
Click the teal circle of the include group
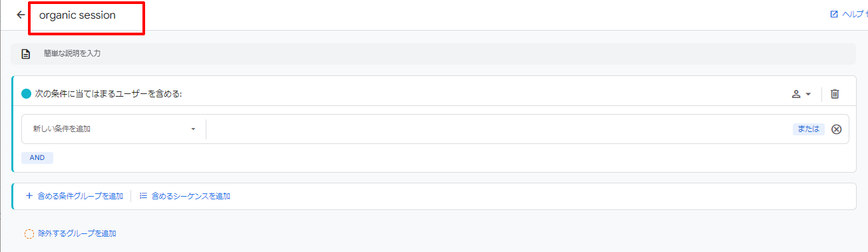pos(27,94)
